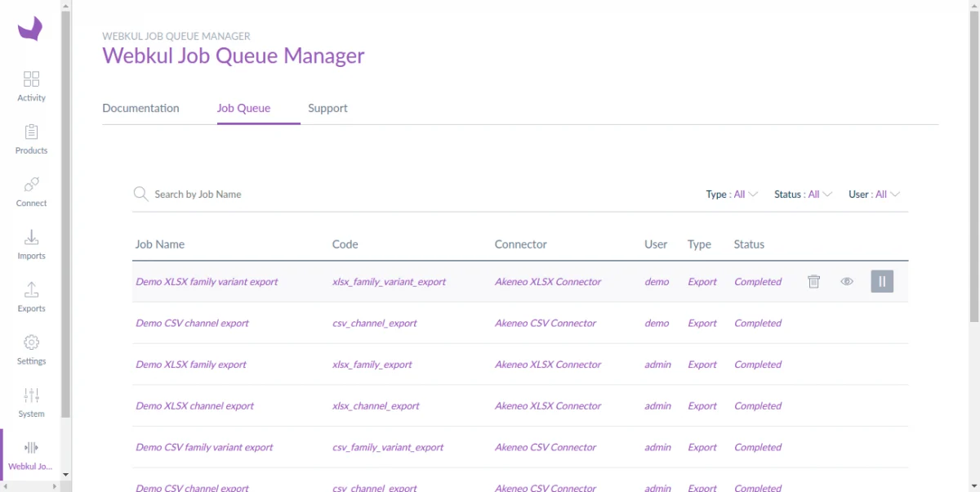This screenshot has height=492, width=980.
Task: Expand the Status filter dropdown
Action: pyautogui.click(x=803, y=195)
